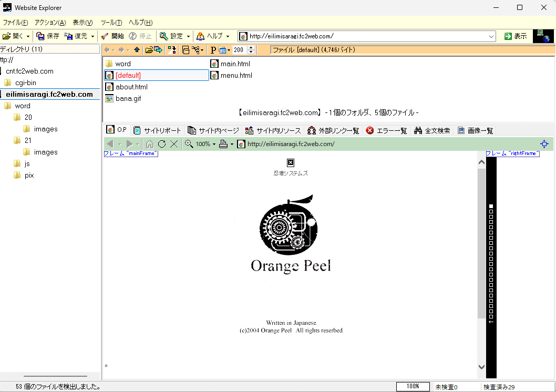Go up one folder with blue up arrow

coord(137,50)
